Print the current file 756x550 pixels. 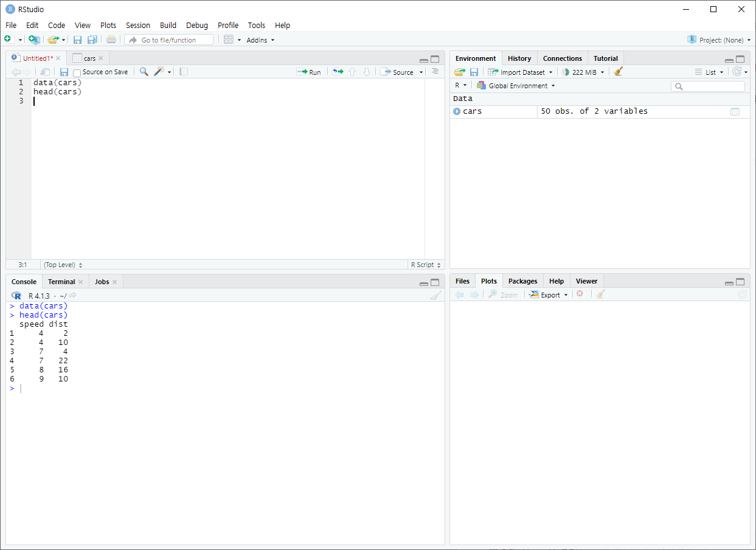click(x=111, y=40)
